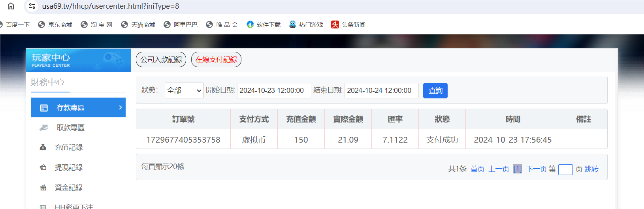The height and width of the screenshot is (209, 644).
Task: Click the 財務中心 section heading
Action: [47, 82]
